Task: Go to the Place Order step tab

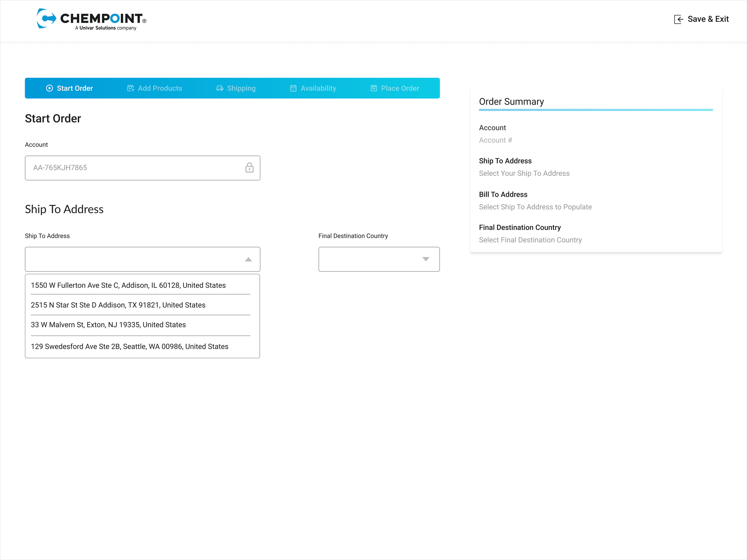Action: (394, 88)
